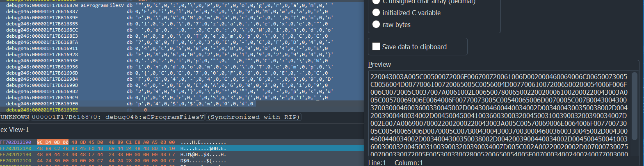
Task: Click the Column:1 status indicator
Action: pyautogui.click(x=409, y=163)
